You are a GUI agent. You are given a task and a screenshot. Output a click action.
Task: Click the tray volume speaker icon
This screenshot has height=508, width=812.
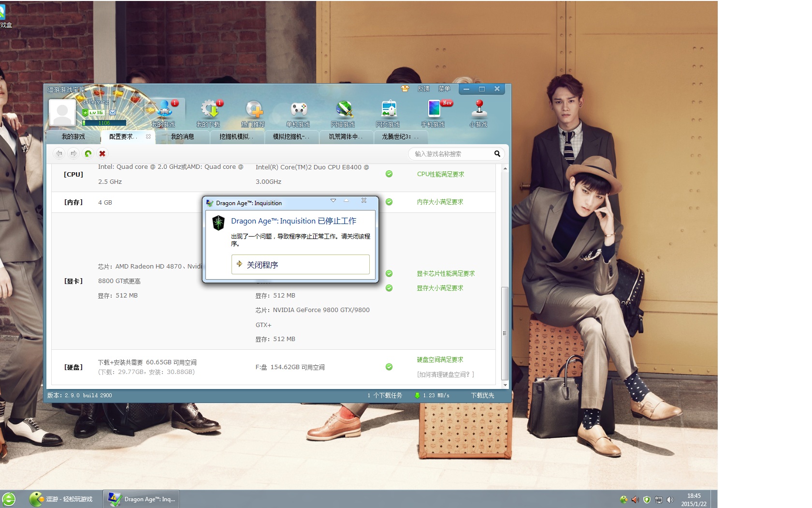pos(670,500)
